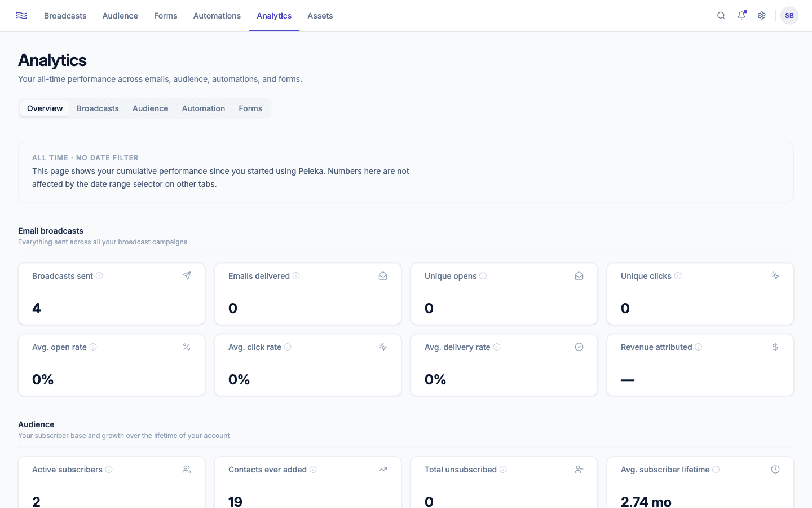Switch to Audience analytics sub-tab
The width and height of the screenshot is (812, 508).
point(151,108)
